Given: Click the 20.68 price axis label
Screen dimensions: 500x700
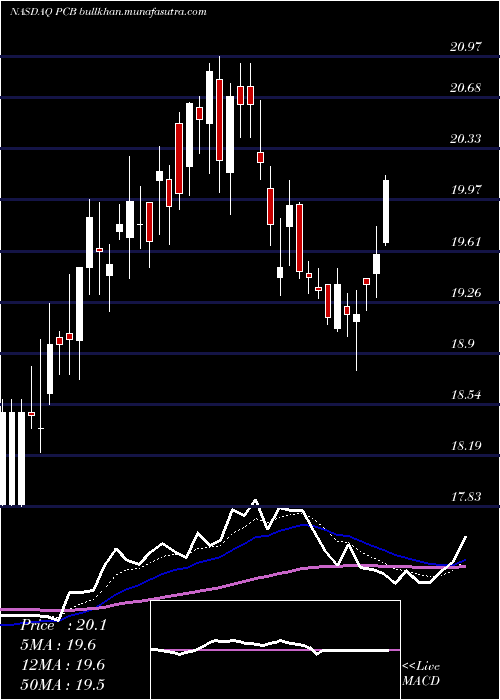Looking at the screenshot, I should (466, 88).
